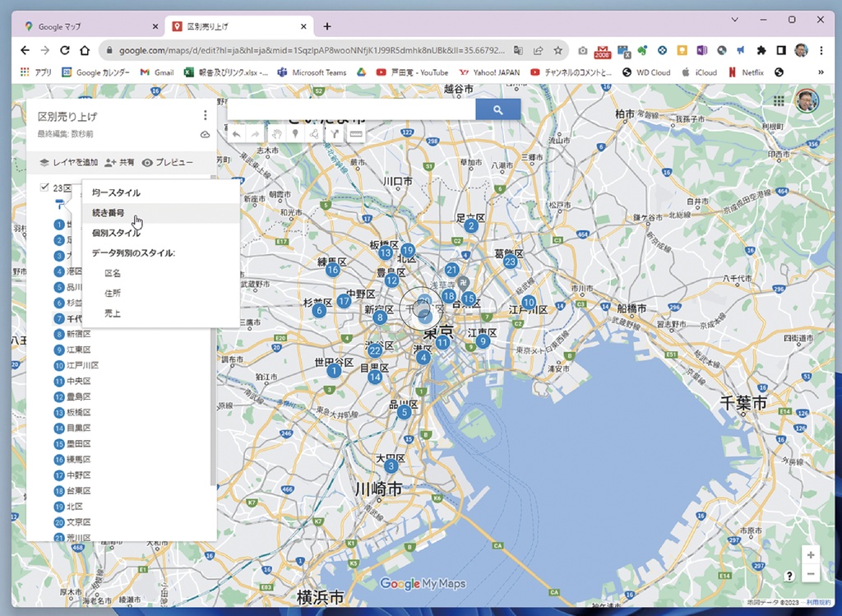Open the Chrome three-dot menu
842x616 pixels.
click(821, 50)
